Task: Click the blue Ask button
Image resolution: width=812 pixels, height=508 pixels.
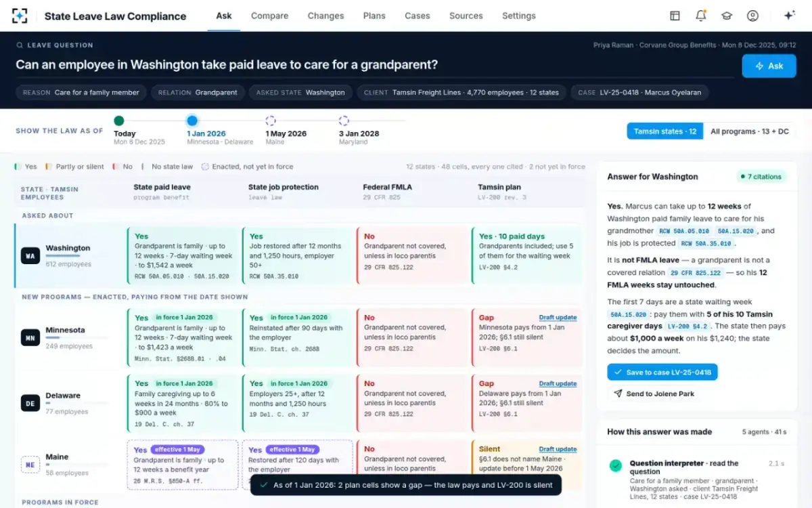Action: (x=769, y=66)
